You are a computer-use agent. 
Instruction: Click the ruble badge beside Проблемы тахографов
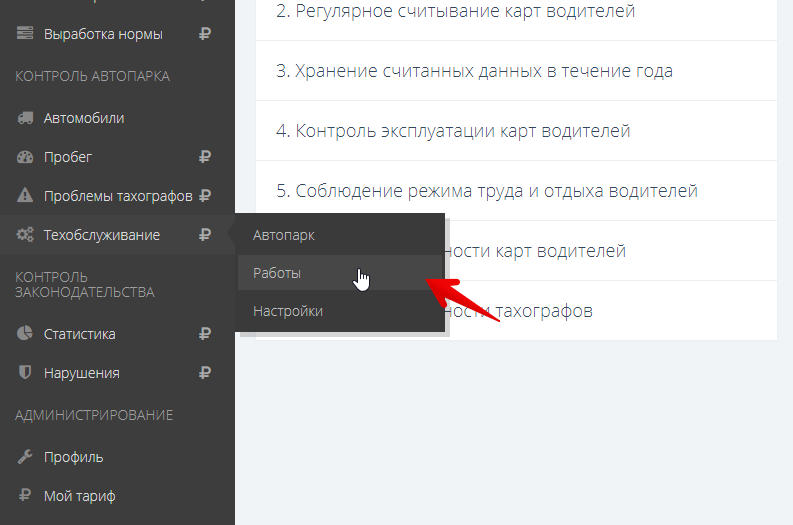tap(205, 196)
